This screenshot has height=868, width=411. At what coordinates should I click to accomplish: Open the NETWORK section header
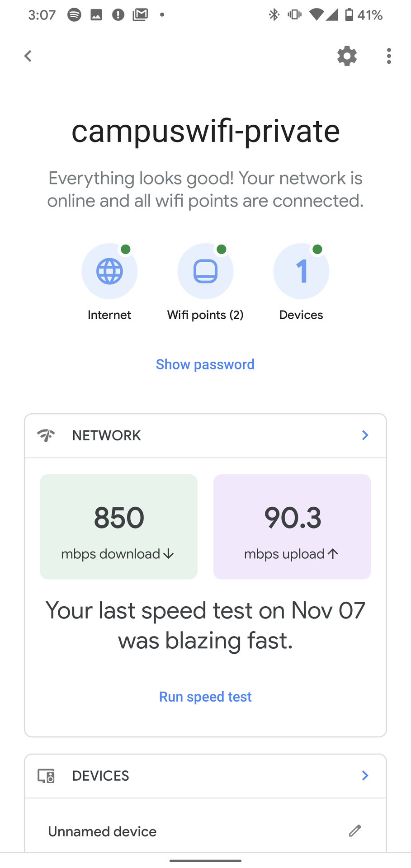tap(107, 435)
